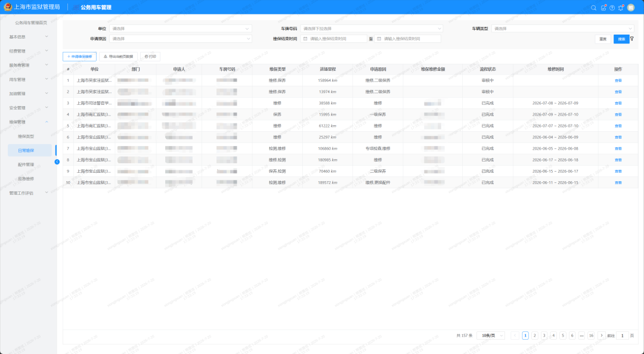The width and height of the screenshot is (644, 354).
Task: Open the help question mark icon
Action: 612,8
